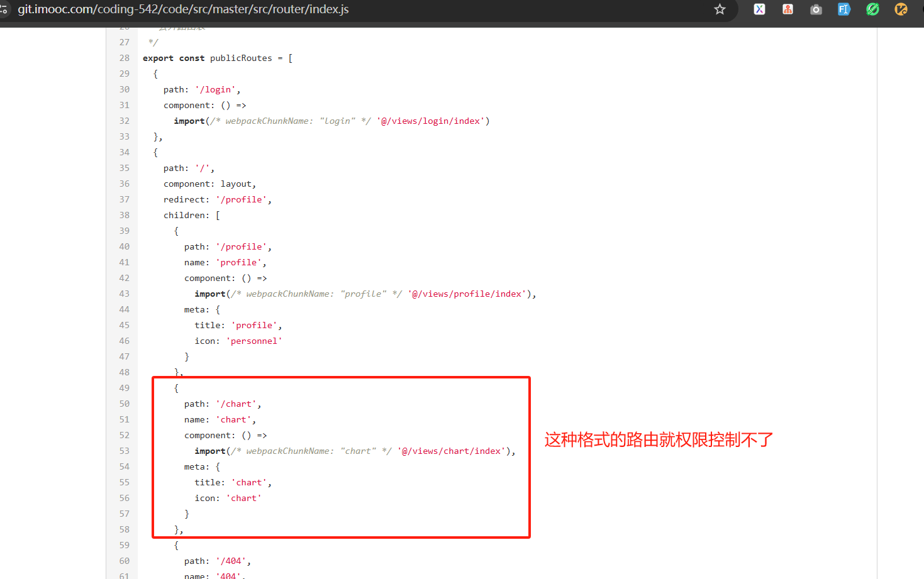Click line number 59

tap(125, 545)
